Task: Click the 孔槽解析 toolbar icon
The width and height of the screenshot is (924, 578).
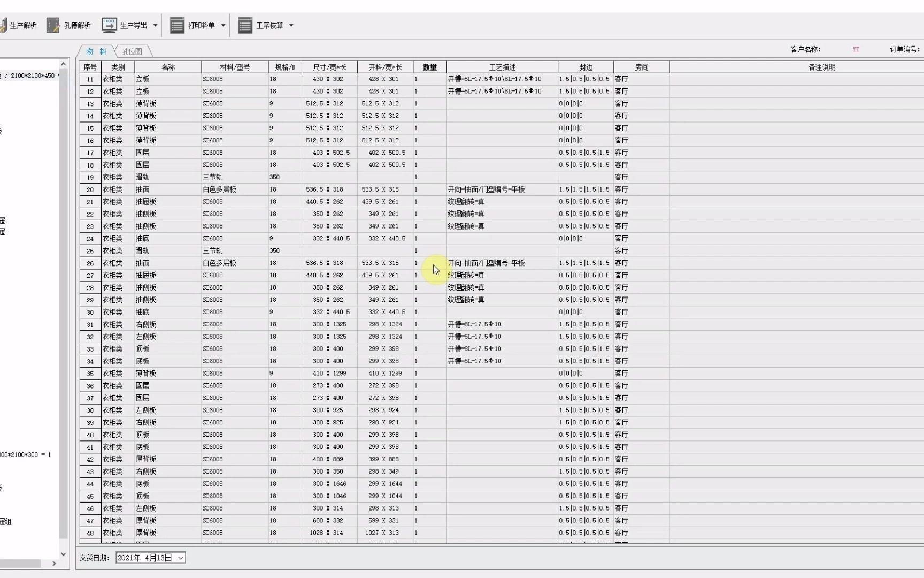Action: 53,25
